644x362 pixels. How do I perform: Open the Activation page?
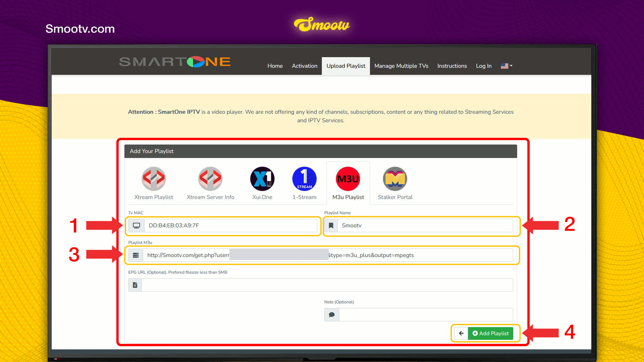pyautogui.click(x=305, y=66)
